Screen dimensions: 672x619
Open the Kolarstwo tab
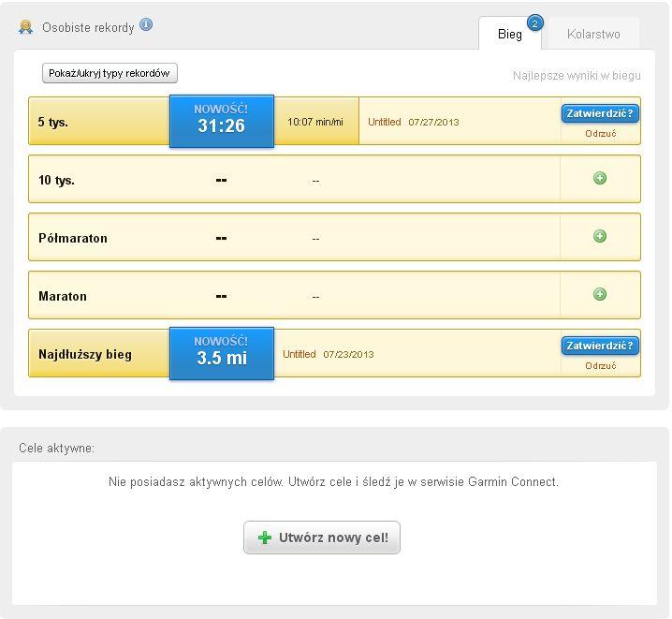593,35
